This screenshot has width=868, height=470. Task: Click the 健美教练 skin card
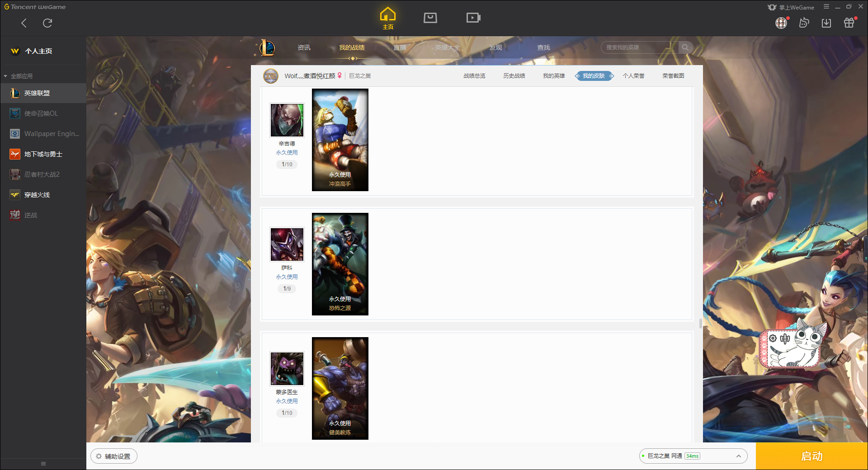pos(340,388)
